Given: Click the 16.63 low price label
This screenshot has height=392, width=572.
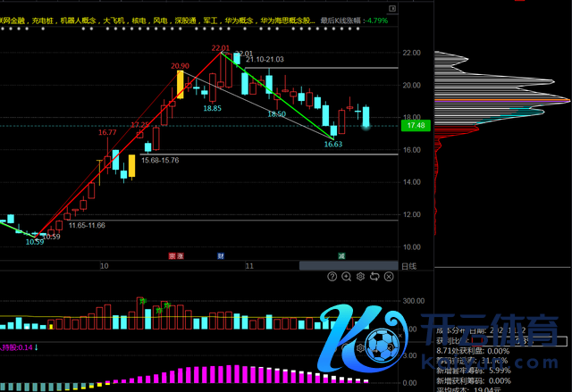Looking at the screenshot, I should tap(332, 144).
